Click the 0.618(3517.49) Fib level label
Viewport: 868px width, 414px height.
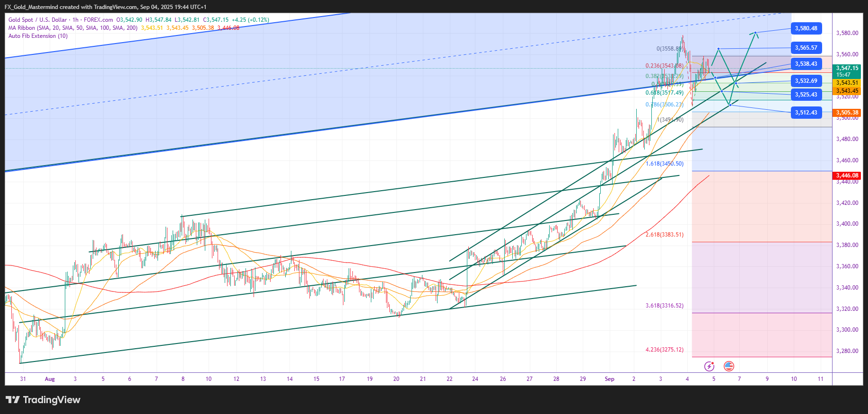665,93
